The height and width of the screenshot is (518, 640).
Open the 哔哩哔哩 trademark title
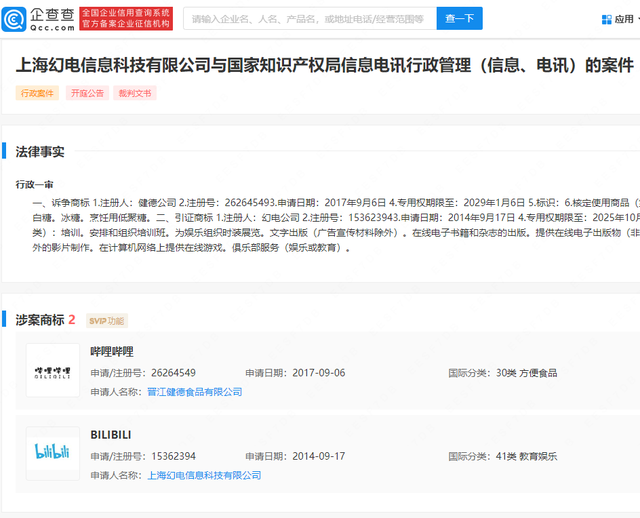pyautogui.click(x=112, y=351)
